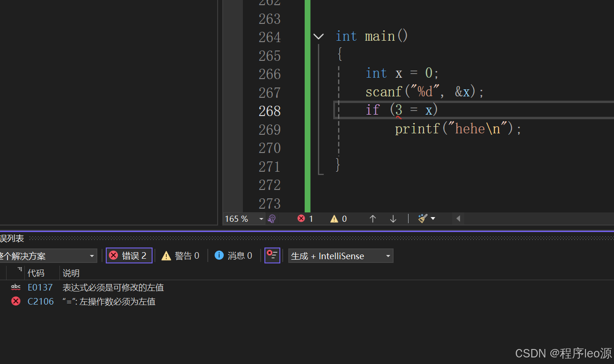Viewport: 614px width, 364px height.
Task: Click the category icon column header
Action: tap(16, 273)
